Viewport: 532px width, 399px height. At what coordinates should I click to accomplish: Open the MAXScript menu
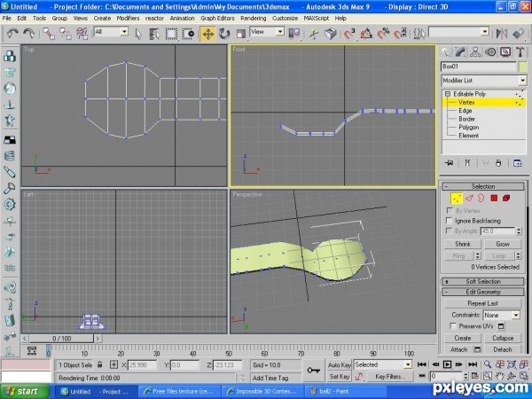pyautogui.click(x=317, y=19)
